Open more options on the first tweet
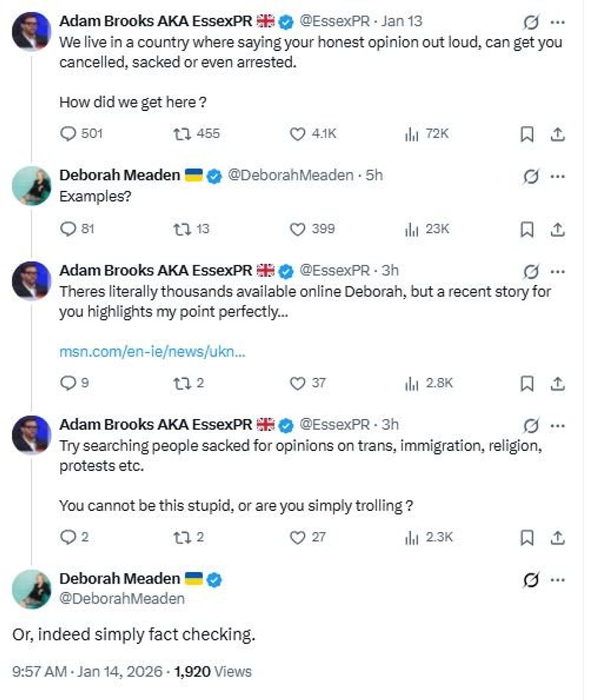Viewport: 593px width, 700px height. point(557,23)
